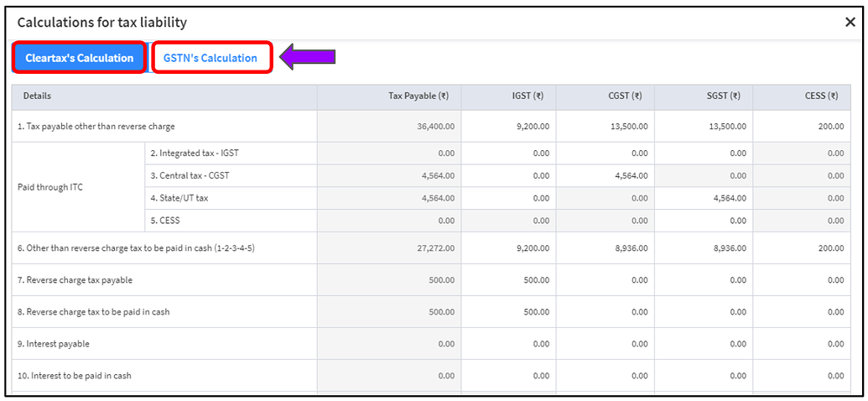This screenshot has height=401, width=868.
Task: Select 8. Reverse charge tax to be paid in cash
Action: 94,312
